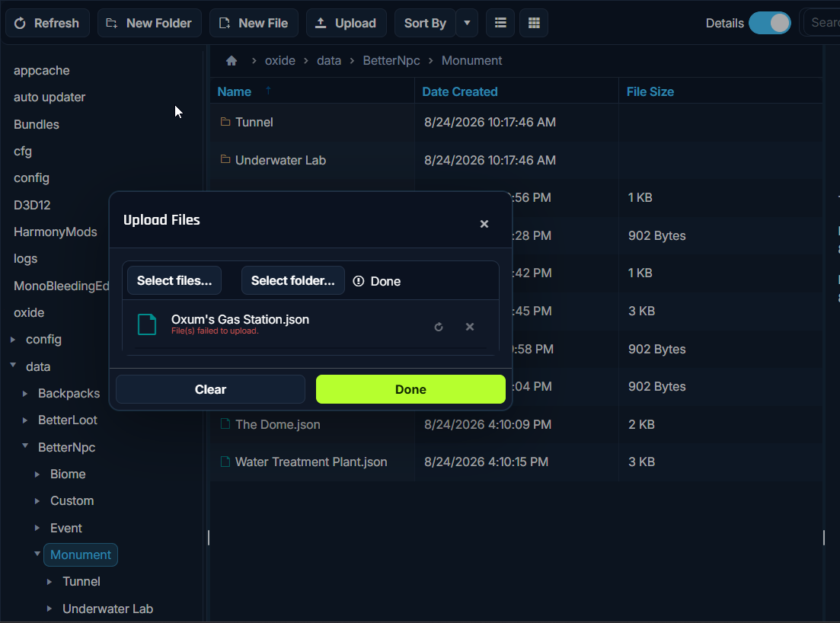Image resolution: width=840 pixels, height=623 pixels.
Task: Expand the Custom tree node
Action: [37, 501]
